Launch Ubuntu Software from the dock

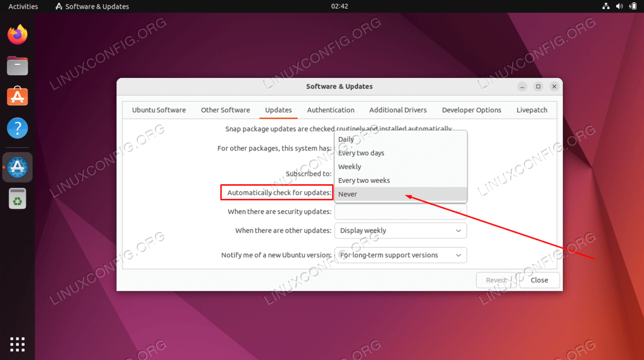click(18, 97)
